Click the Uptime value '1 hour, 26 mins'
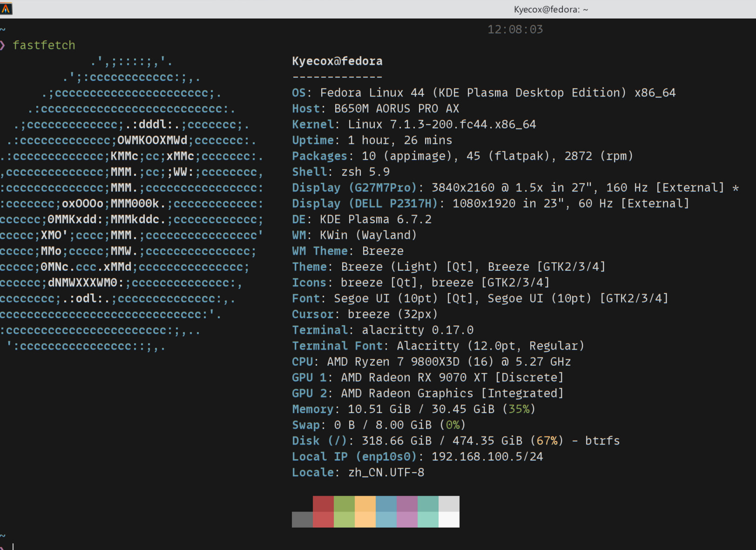Viewport: 756px width, 550px height. tap(400, 140)
